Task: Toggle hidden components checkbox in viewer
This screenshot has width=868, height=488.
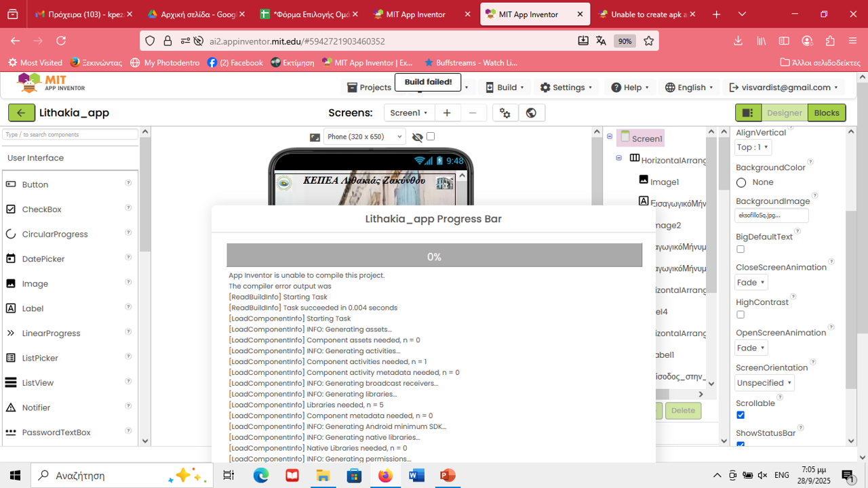Action: click(430, 136)
